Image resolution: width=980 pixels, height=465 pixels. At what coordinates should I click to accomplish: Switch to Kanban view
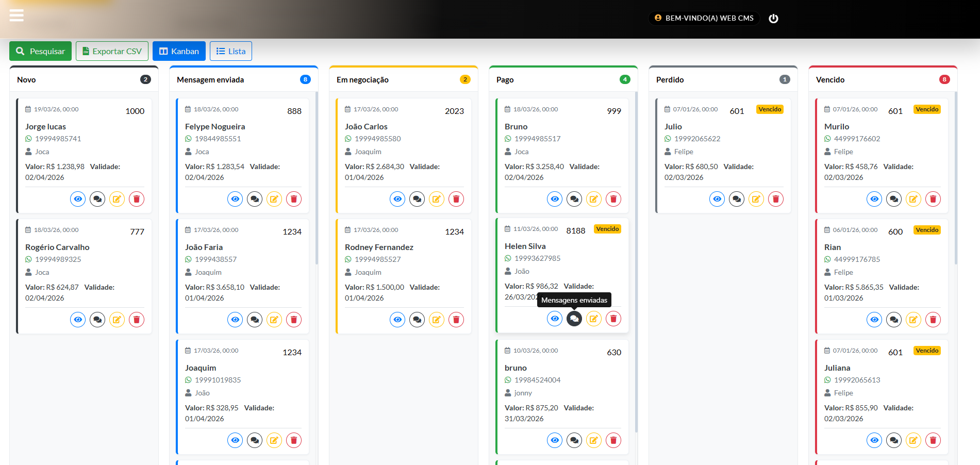coord(179,51)
